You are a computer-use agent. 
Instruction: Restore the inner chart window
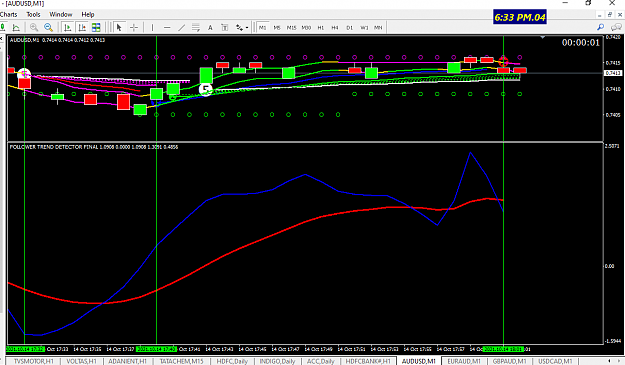609,14
